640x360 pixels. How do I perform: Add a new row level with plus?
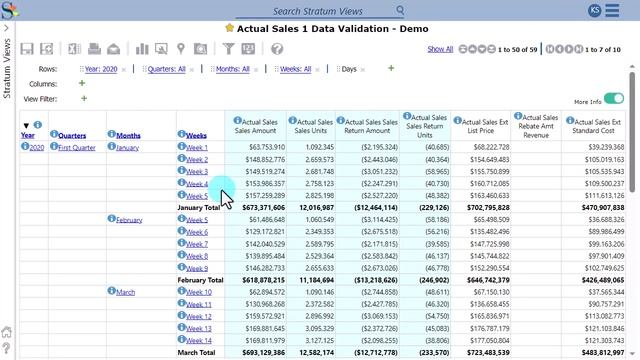[x=391, y=68]
